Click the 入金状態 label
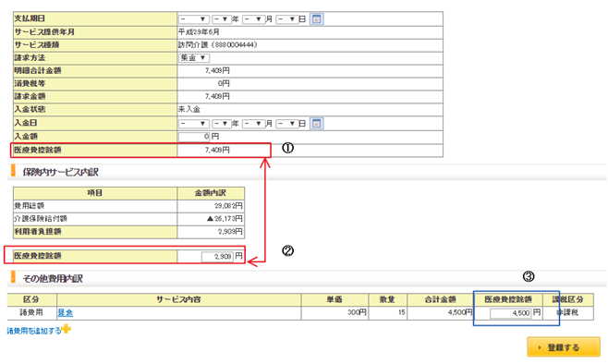Image resolution: width=608 pixels, height=364 pixels. pos(30,109)
